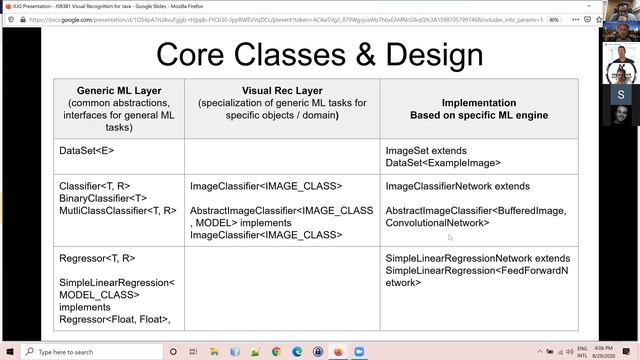Open Task View on the taskbar
Image resolution: width=640 pixels, height=360 pixels.
pos(193,351)
